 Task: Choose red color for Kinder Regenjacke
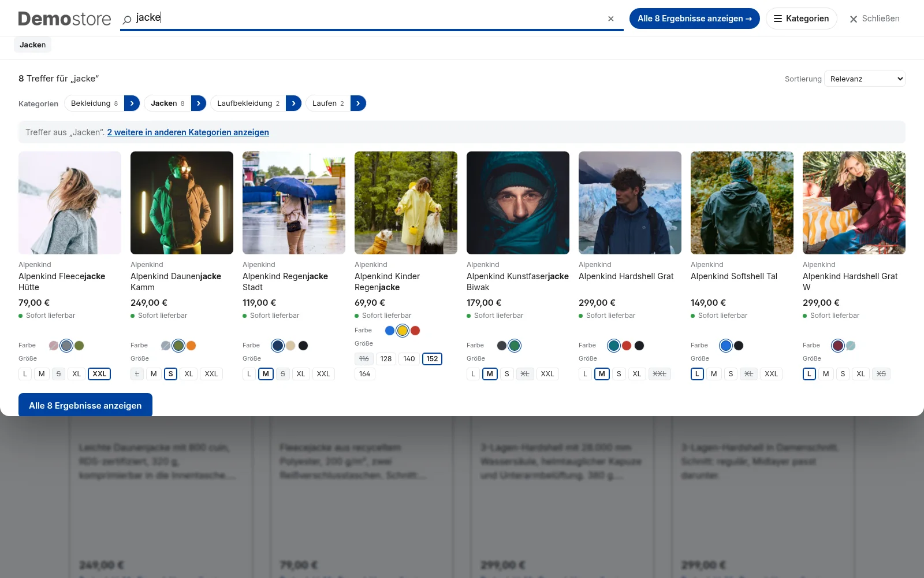pos(415,331)
